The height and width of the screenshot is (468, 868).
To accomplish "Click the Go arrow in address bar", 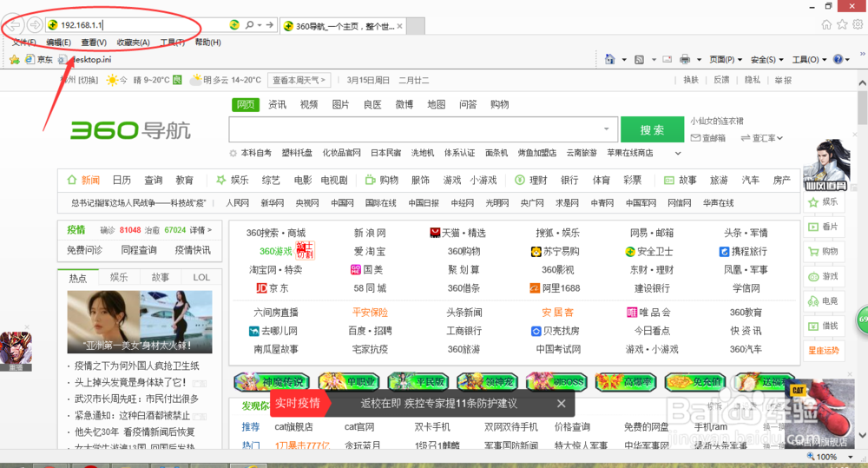I will point(270,25).
